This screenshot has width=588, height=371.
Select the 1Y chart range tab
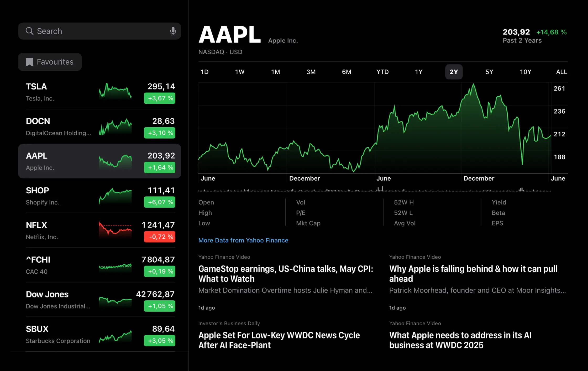(418, 72)
